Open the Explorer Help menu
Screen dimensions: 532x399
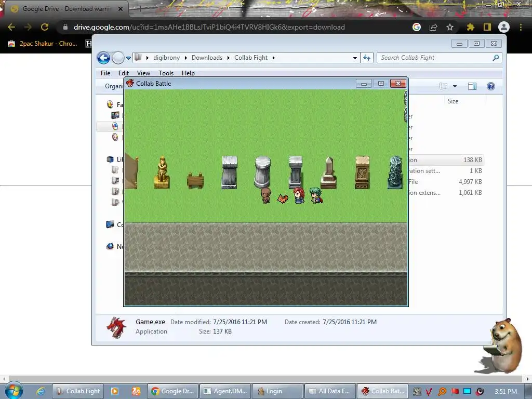click(188, 73)
